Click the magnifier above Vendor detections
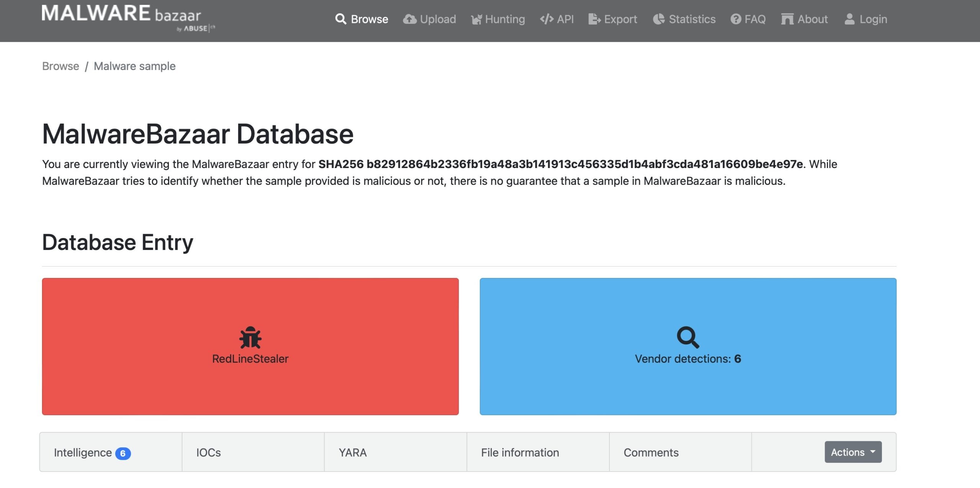Image resolution: width=980 pixels, height=488 pixels. (x=688, y=338)
